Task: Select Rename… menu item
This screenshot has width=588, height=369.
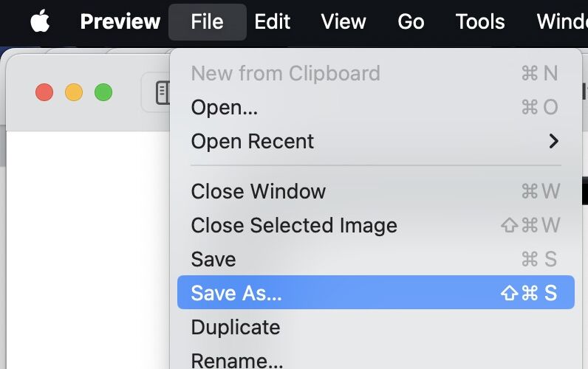Action: [x=376, y=359]
